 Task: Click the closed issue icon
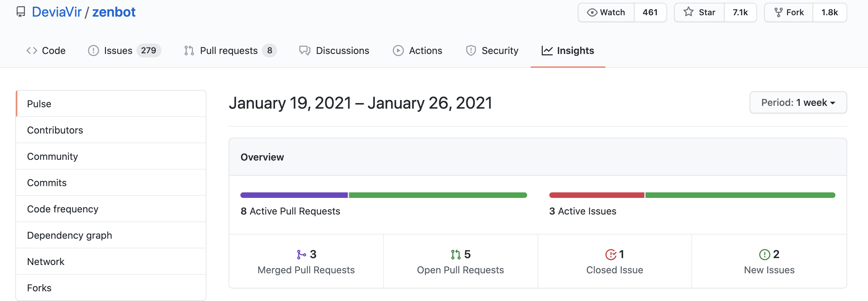611,255
